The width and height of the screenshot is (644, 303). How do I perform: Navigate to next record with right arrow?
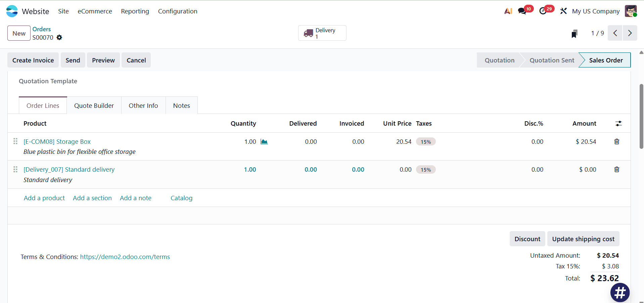point(630,33)
